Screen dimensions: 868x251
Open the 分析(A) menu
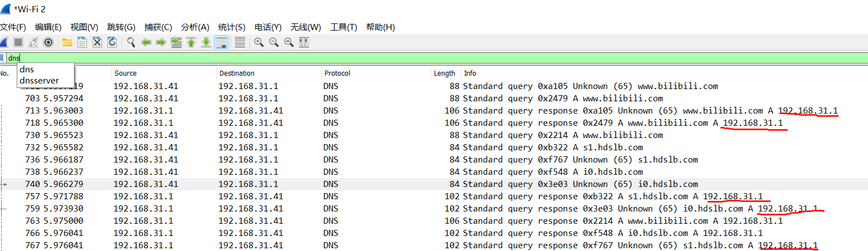coord(195,27)
